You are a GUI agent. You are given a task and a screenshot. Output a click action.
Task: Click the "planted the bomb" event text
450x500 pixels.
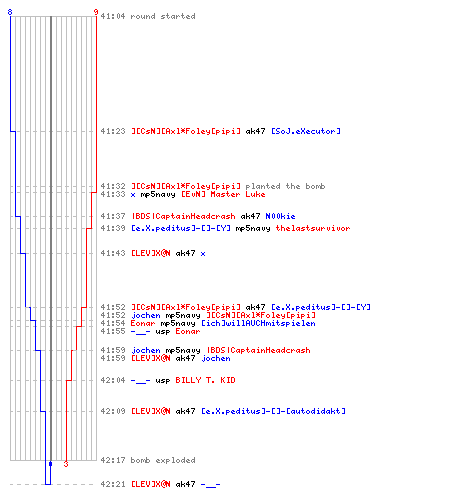coord(285,186)
